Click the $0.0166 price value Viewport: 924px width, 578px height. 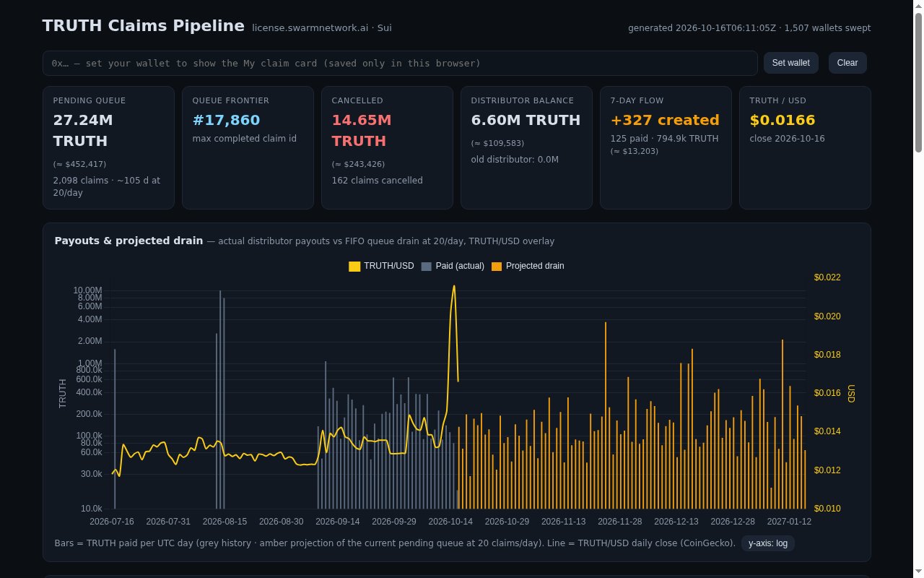click(x=783, y=120)
